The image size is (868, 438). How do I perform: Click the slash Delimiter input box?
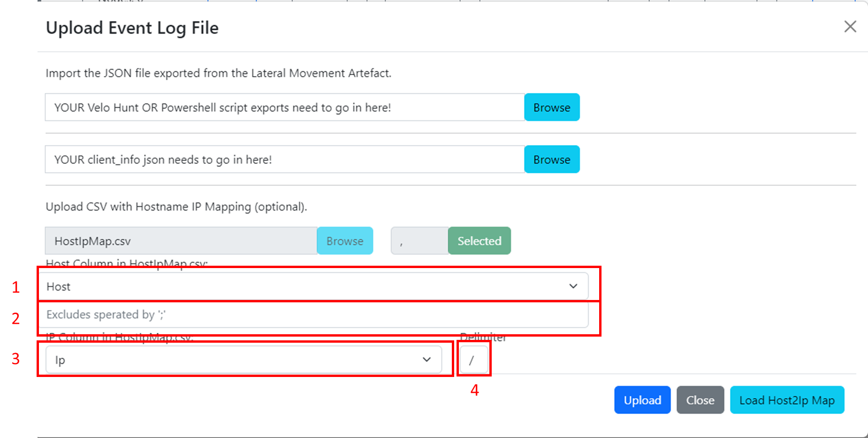473,360
